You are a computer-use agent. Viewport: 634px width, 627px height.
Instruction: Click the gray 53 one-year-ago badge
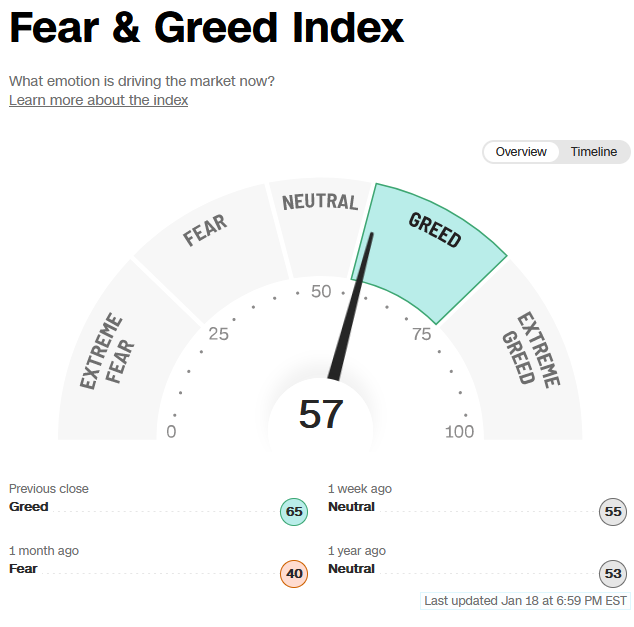(613, 573)
